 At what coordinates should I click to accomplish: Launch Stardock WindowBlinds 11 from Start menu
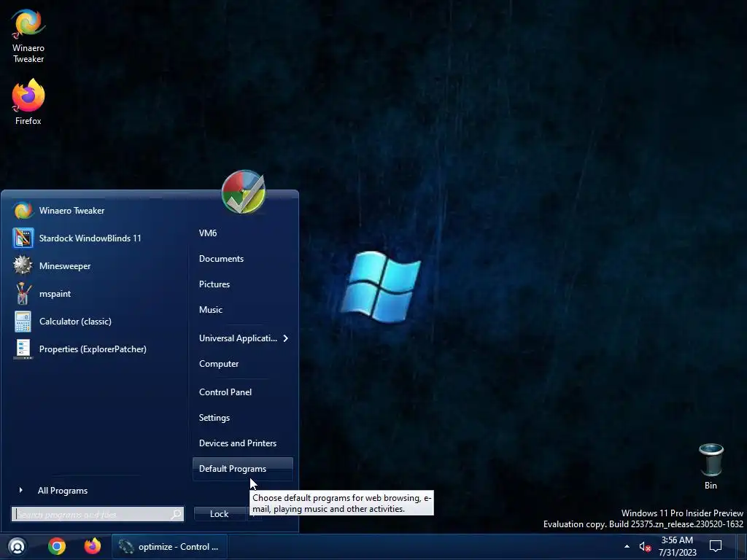[96, 238]
